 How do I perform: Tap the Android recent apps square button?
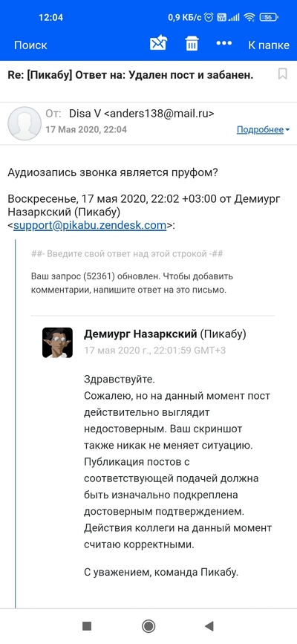pos(87,626)
